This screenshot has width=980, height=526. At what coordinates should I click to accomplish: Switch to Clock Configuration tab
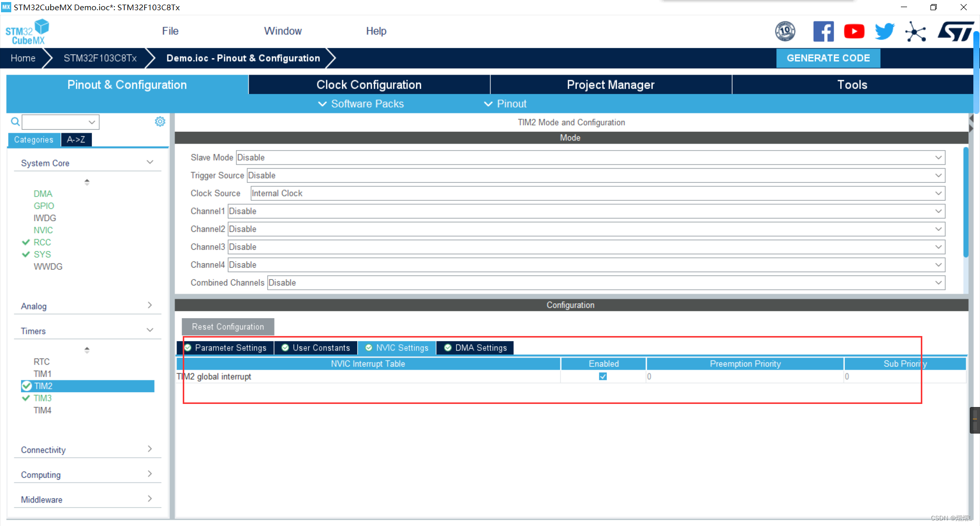click(369, 85)
